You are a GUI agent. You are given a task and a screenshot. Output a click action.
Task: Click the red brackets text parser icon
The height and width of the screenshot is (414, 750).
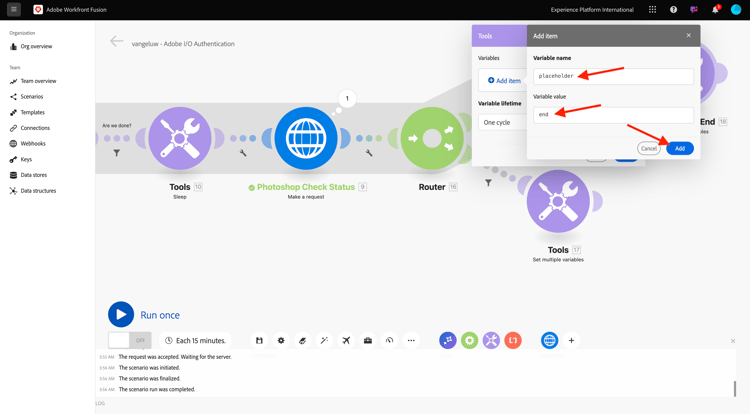click(x=513, y=340)
